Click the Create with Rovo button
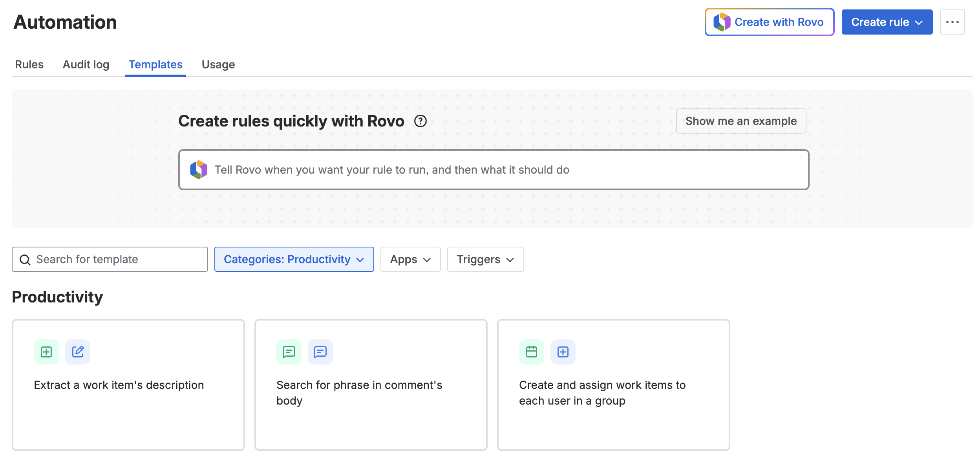Screen dimensions: 980x458 769,22
